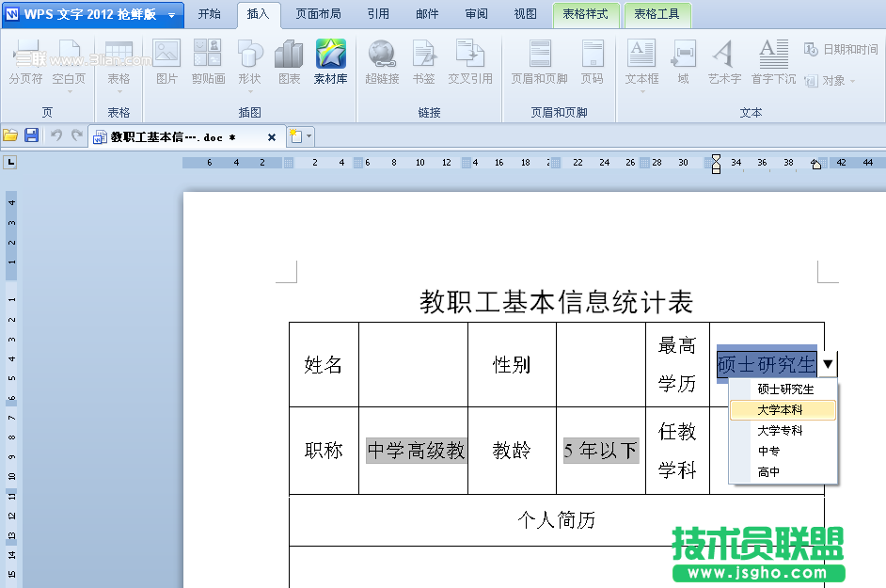The width and height of the screenshot is (886, 588).
Task: Click the 超链接 hyperlink icon
Action: (382, 62)
